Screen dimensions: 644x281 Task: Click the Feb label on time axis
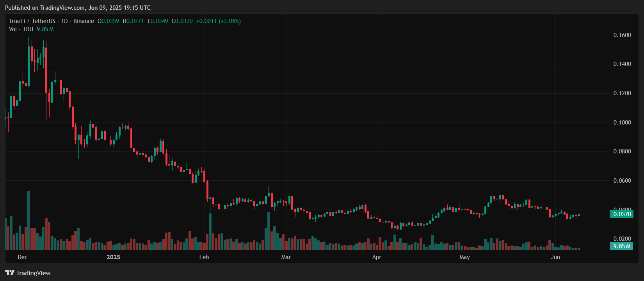click(x=204, y=257)
